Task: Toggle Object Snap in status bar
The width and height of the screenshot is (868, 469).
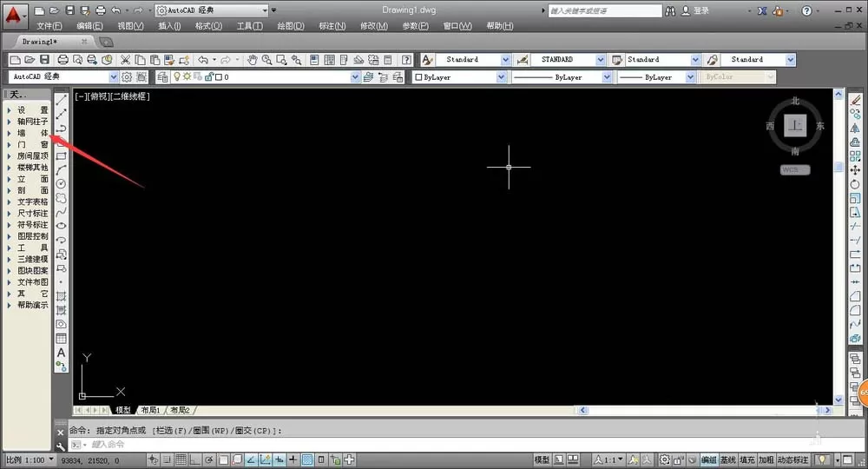Action: tap(223, 459)
